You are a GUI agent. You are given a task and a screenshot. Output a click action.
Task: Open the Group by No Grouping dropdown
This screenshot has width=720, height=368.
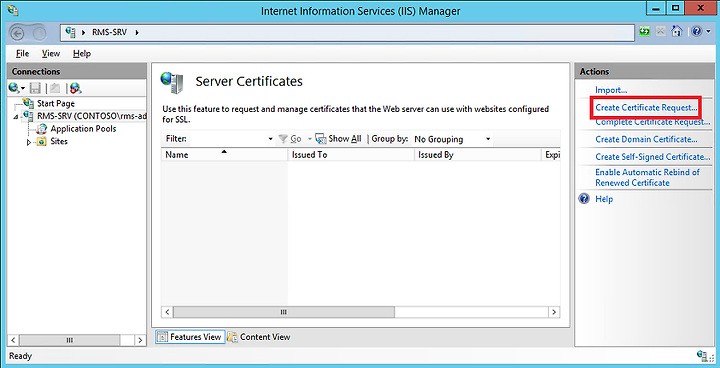pyautogui.click(x=452, y=139)
